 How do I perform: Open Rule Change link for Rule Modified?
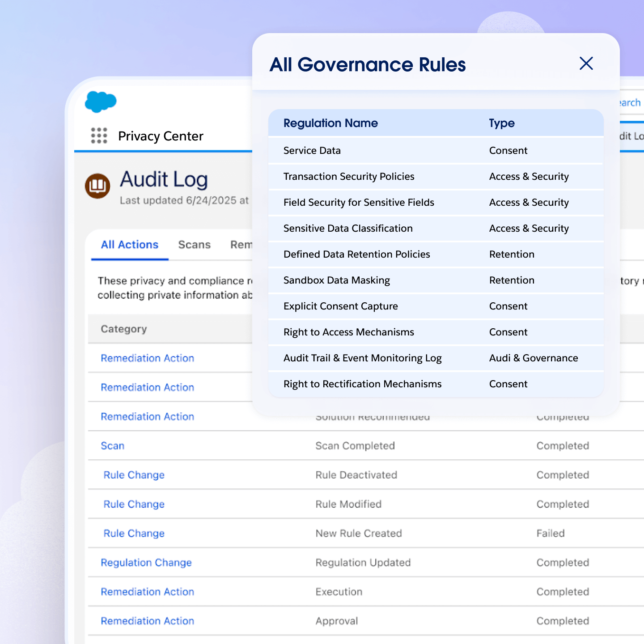[x=134, y=504]
